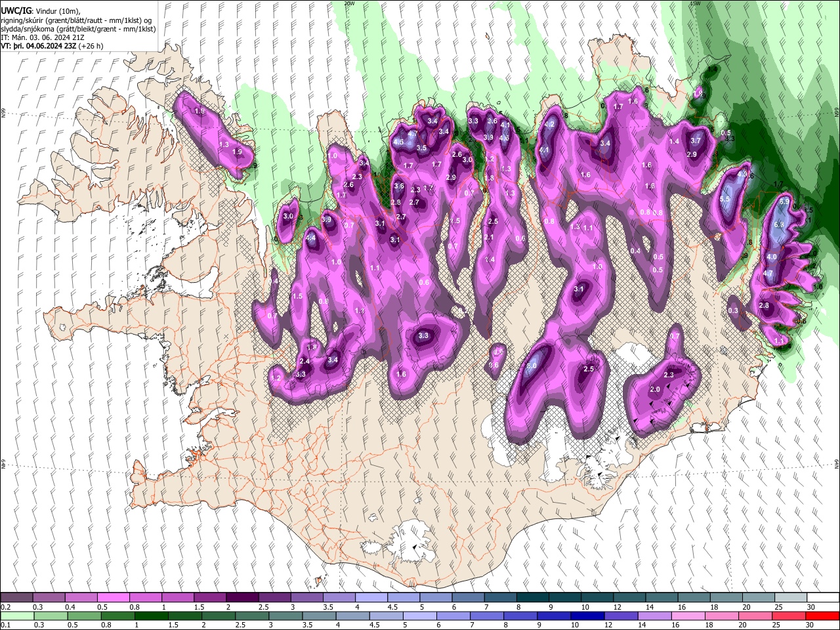Click the red swatch ending the lower legend row
This screenshot has width=840, height=630.
pyautogui.click(x=823, y=616)
